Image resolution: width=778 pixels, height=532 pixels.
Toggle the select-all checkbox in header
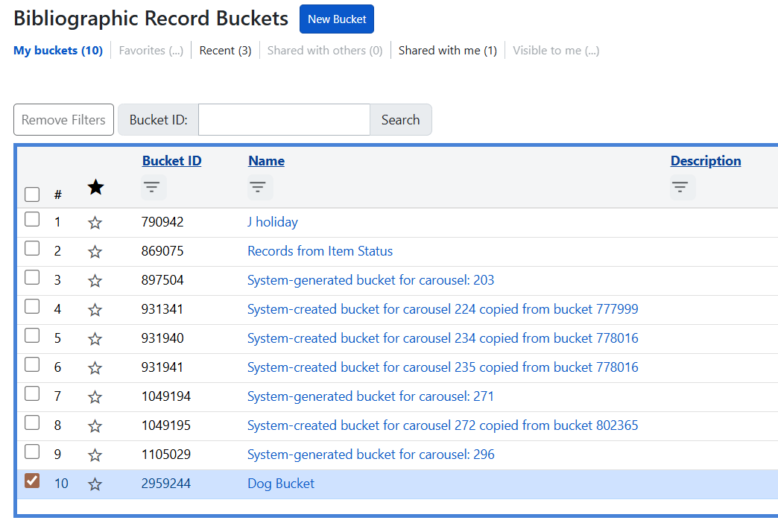(x=32, y=194)
